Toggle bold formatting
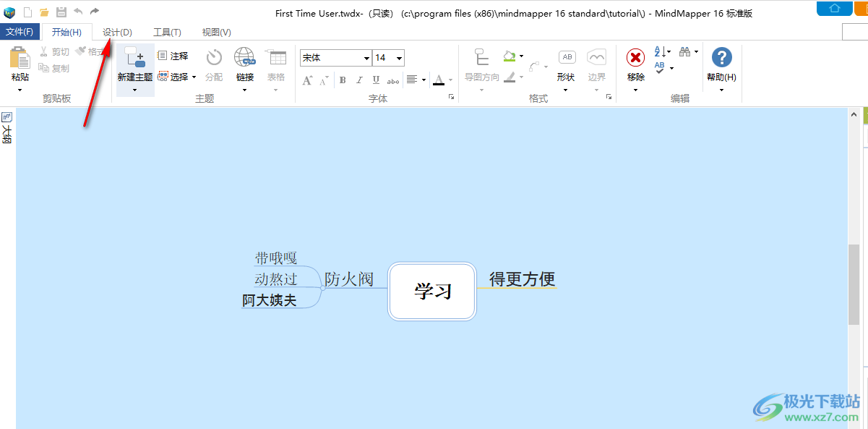The width and height of the screenshot is (868, 429). pyautogui.click(x=343, y=80)
